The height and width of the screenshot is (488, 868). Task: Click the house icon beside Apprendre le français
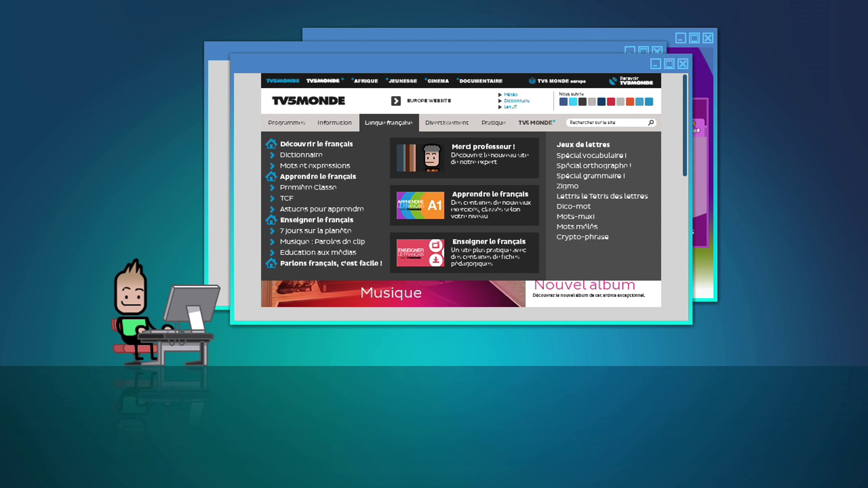coord(271,176)
